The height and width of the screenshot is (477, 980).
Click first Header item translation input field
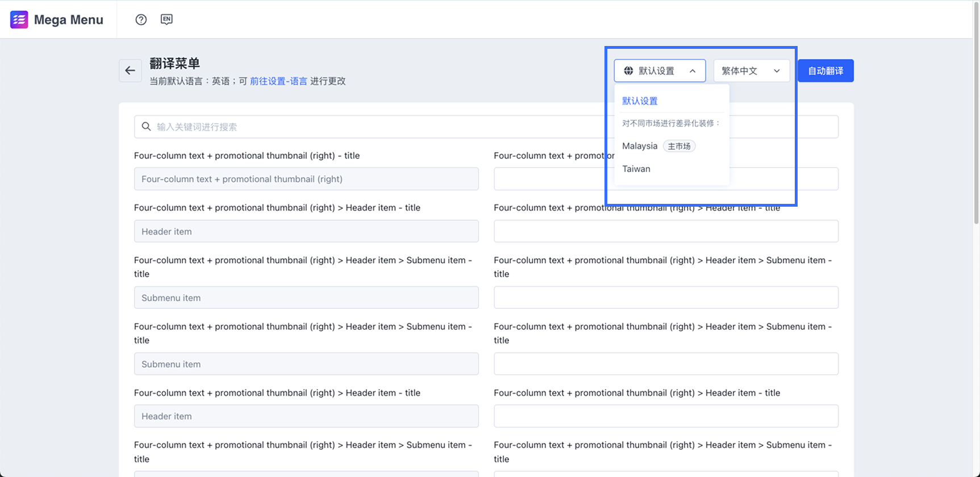click(x=666, y=232)
